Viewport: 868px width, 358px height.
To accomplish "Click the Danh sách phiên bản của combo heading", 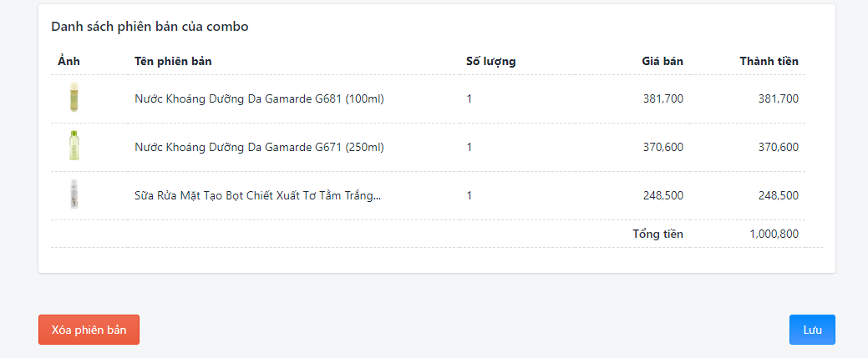I will (x=150, y=27).
